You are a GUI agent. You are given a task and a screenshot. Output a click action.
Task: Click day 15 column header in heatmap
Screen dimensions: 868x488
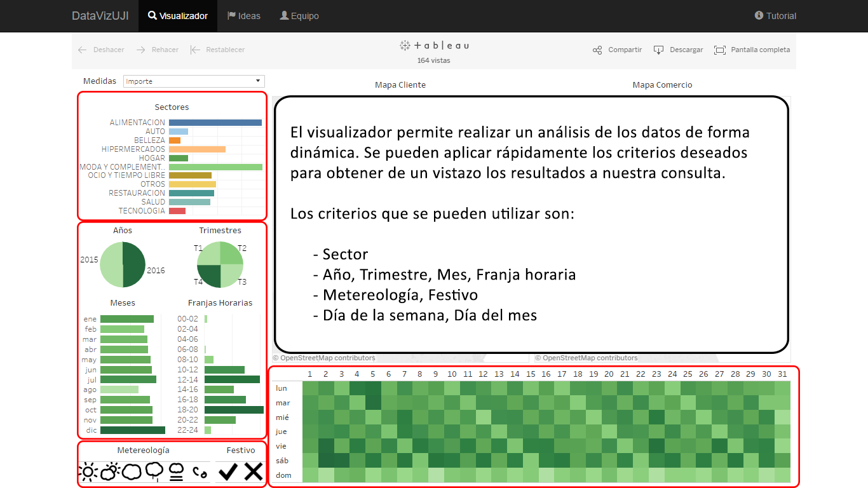coord(530,374)
